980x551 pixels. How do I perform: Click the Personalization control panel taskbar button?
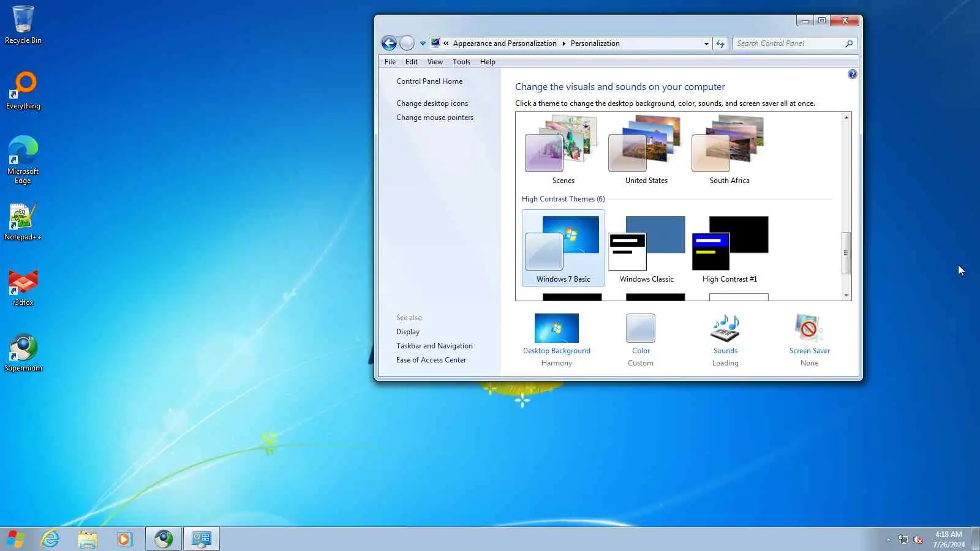pos(202,539)
